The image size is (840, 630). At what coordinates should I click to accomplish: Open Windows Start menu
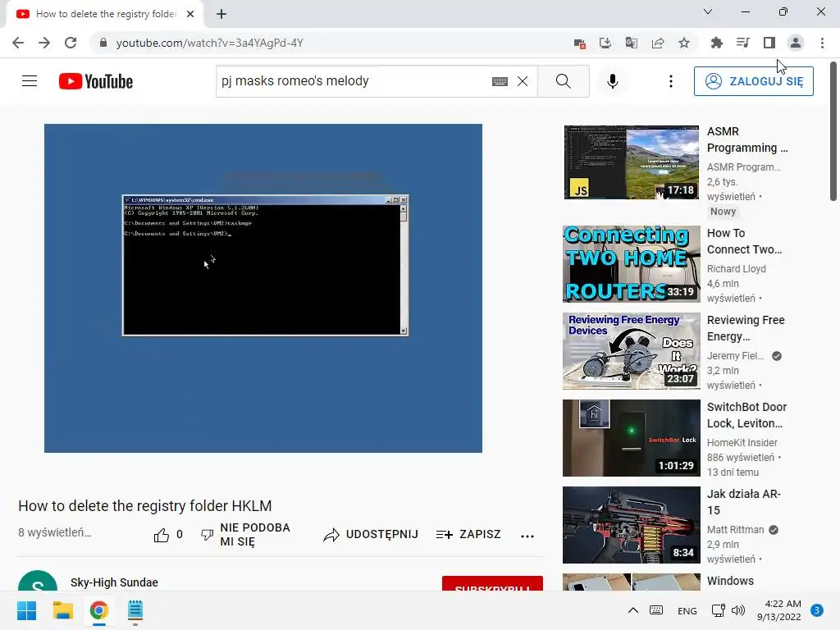(x=26, y=610)
